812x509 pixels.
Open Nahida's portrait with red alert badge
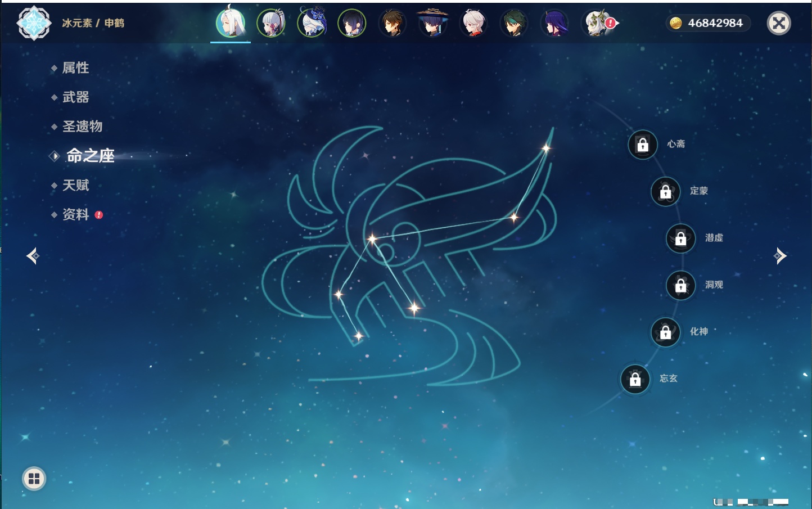(597, 23)
